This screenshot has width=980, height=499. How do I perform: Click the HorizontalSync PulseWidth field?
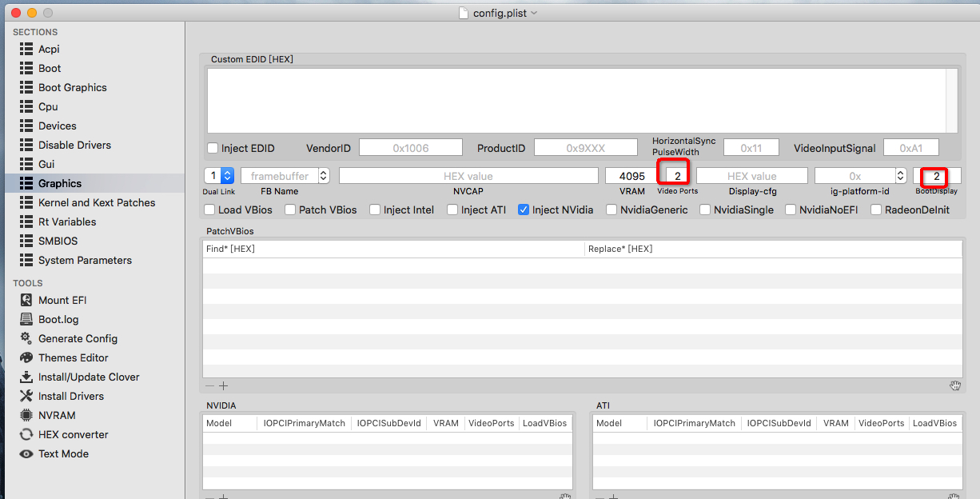(751, 148)
